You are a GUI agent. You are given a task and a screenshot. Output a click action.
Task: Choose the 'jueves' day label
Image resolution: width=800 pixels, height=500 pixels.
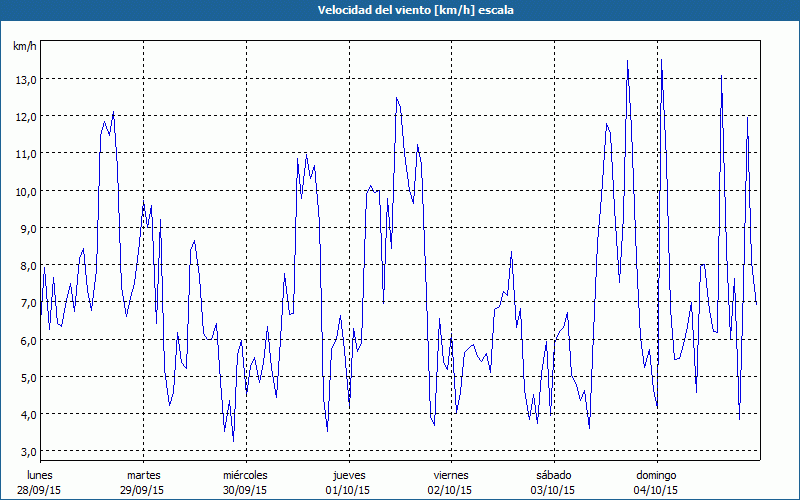348,475
